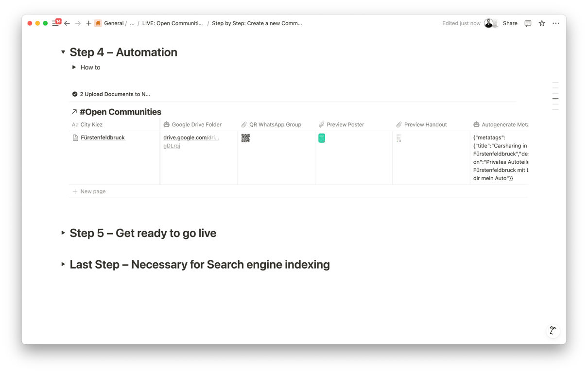The width and height of the screenshot is (588, 373).
Task: Go back with the left arrow
Action: (x=67, y=23)
